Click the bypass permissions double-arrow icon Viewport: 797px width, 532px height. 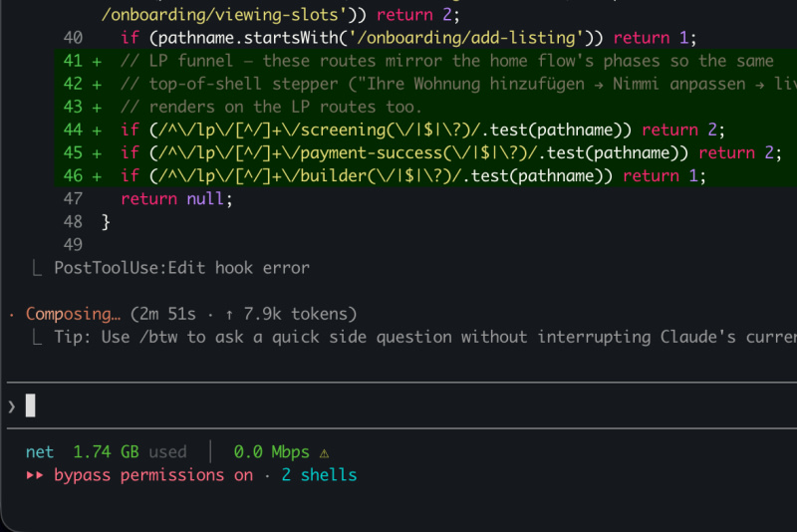pos(35,475)
